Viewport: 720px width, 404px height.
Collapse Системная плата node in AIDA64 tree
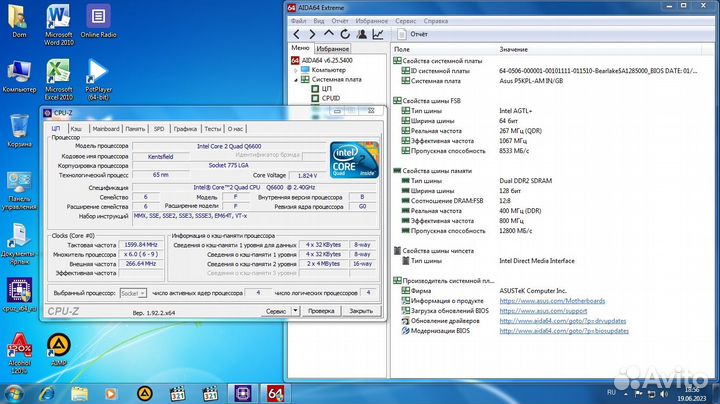click(x=296, y=80)
